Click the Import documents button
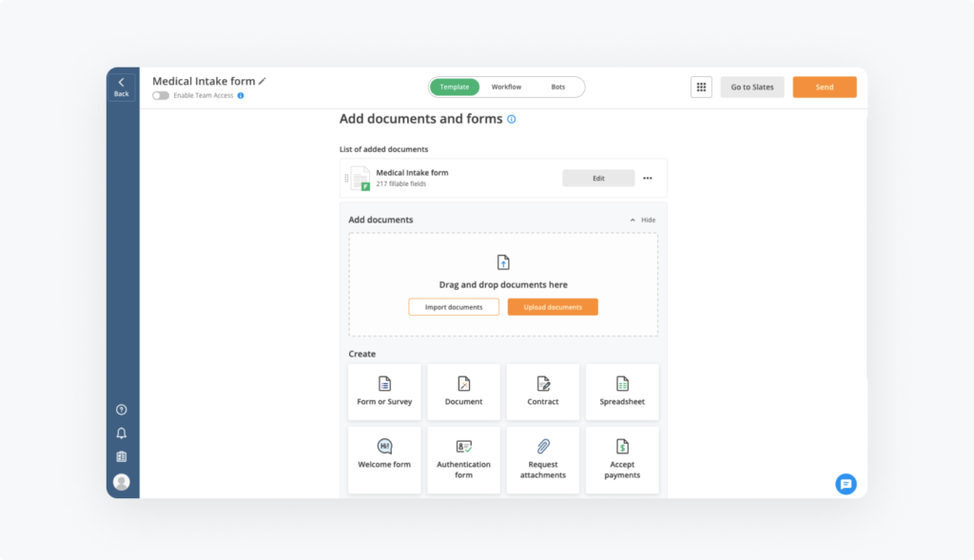This screenshot has height=560, width=974. pos(454,307)
